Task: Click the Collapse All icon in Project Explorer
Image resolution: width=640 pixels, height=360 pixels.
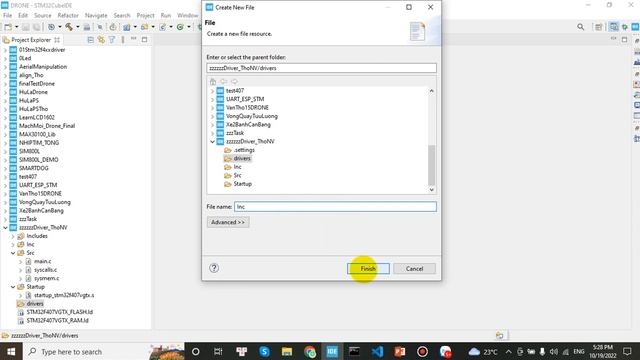Action: click(x=91, y=40)
